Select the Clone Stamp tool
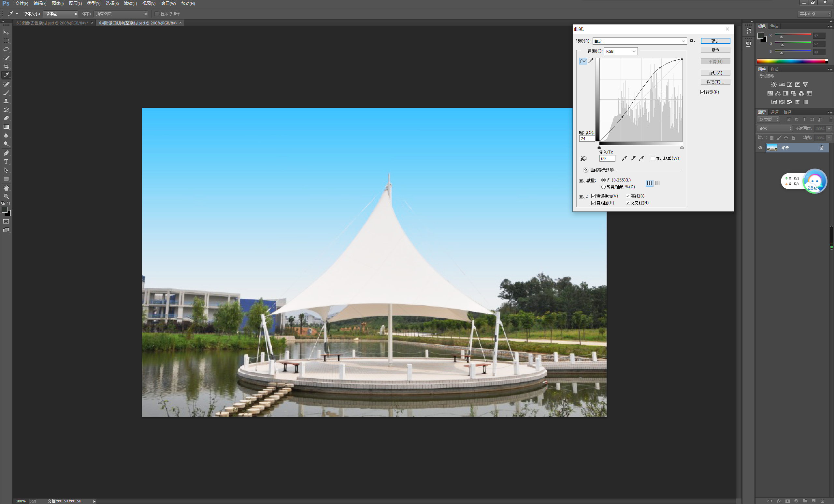The image size is (834, 504). click(6, 101)
